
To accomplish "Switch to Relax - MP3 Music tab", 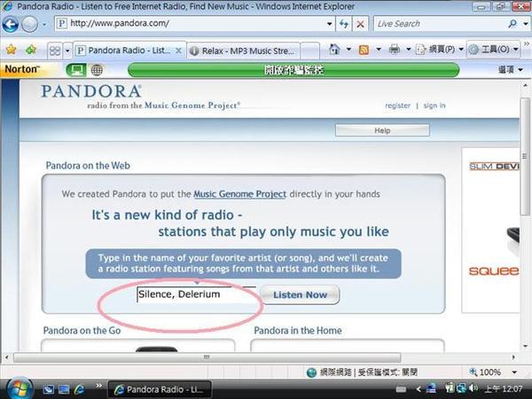I will (243, 51).
